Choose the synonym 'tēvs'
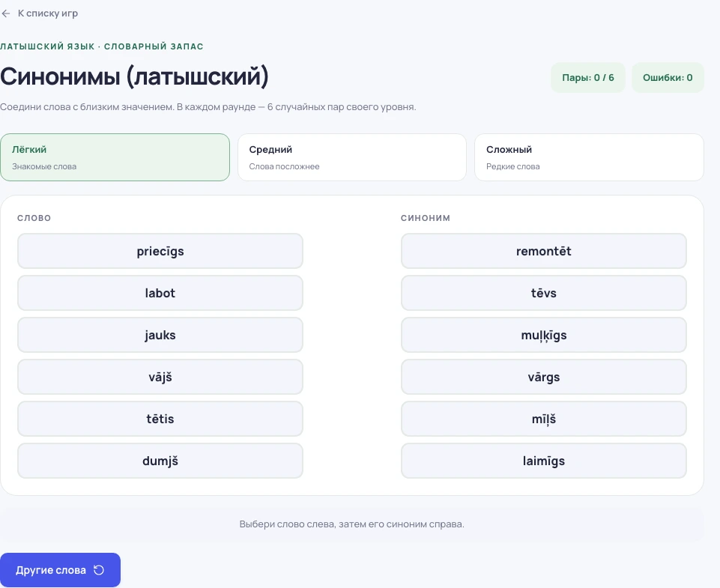Viewport: 720px width, 588px height. click(544, 293)
